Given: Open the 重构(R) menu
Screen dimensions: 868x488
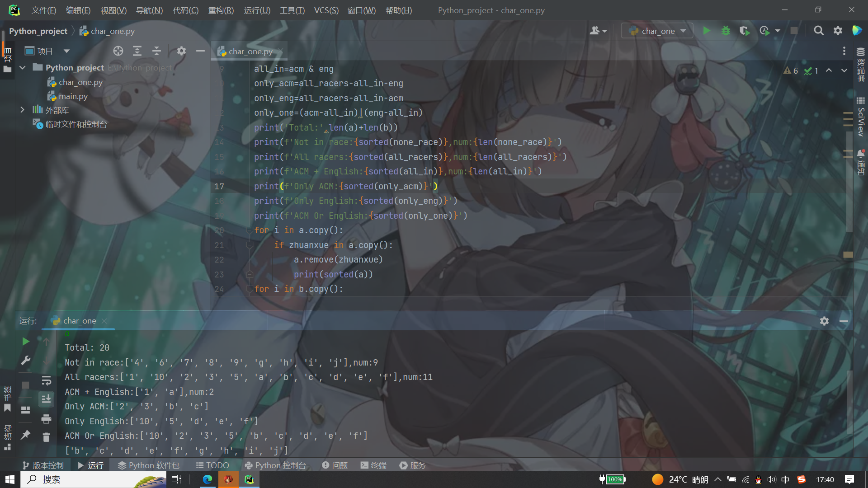Looking at the screenshot, I should [221, 10].
